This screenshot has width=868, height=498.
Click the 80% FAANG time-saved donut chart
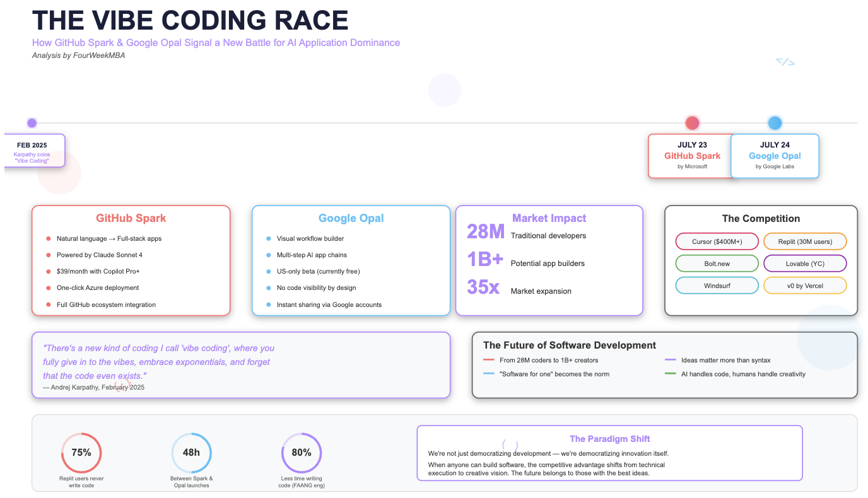point(302,452)
